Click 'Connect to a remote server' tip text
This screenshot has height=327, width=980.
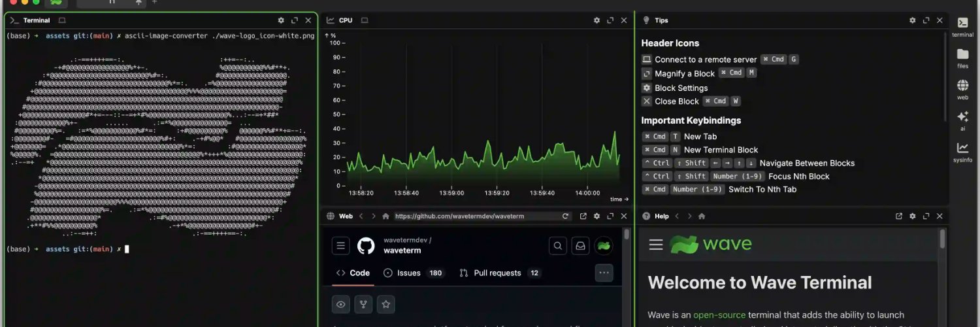[x=706, y=60]
